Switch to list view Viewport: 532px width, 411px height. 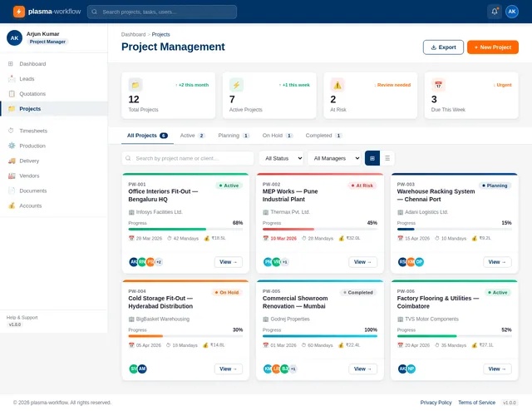point(387,158)
